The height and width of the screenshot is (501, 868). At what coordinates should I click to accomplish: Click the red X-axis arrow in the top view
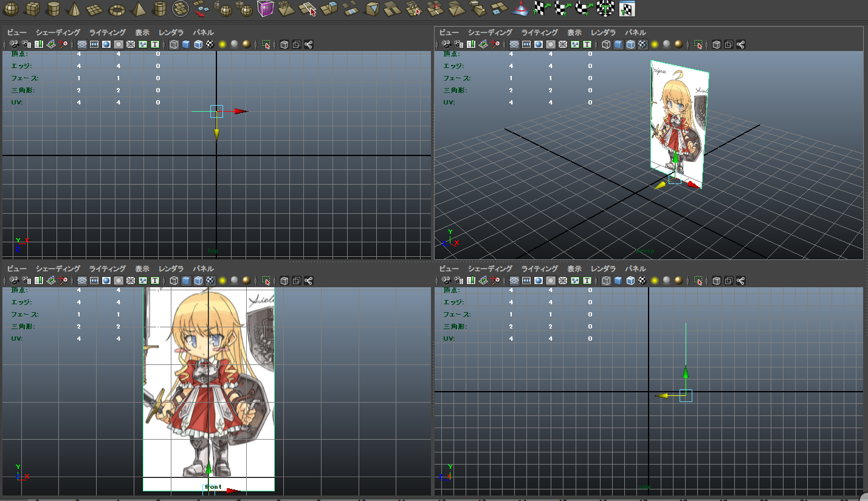(241, 111)
